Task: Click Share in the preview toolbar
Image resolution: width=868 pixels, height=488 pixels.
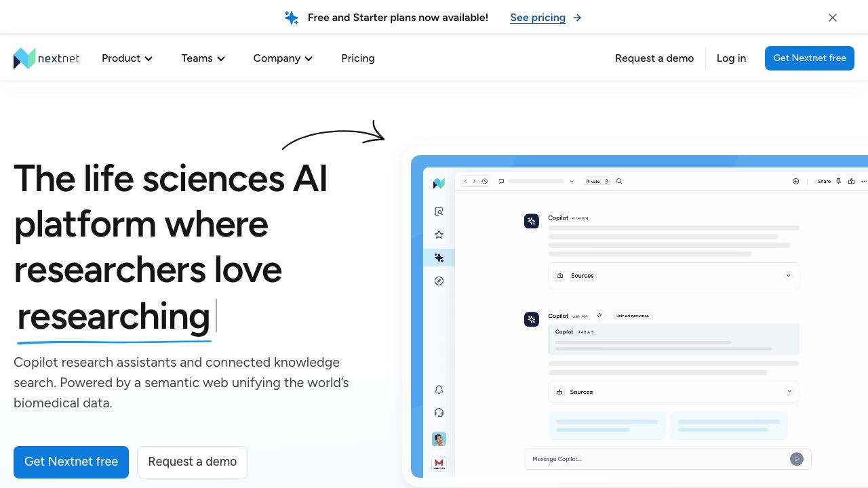Action: 824,181
